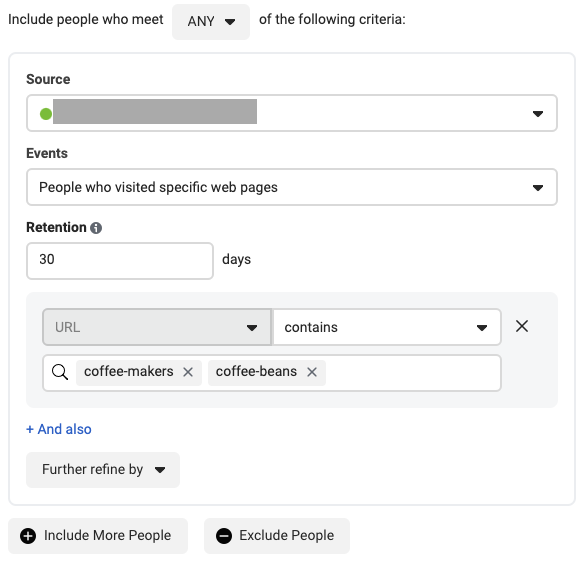Remove the coffee-makers keyword tag

188,372
